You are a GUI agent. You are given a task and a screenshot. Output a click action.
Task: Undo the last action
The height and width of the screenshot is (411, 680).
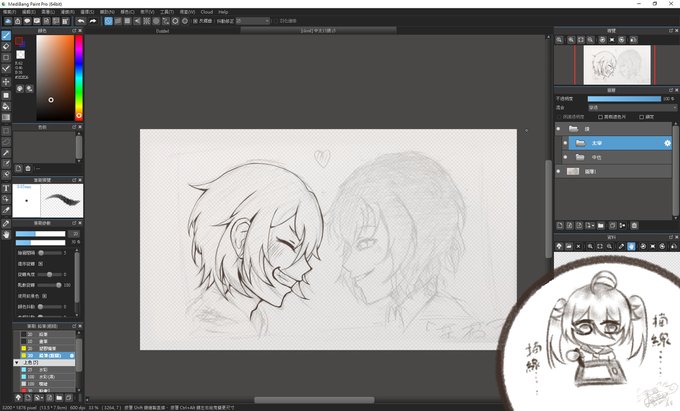point(81,21)
